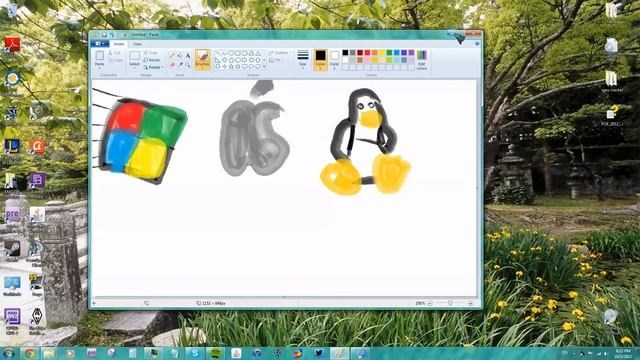Open the Rotate dropdown menu
This screenshot has height=360, width=640.
153,67
